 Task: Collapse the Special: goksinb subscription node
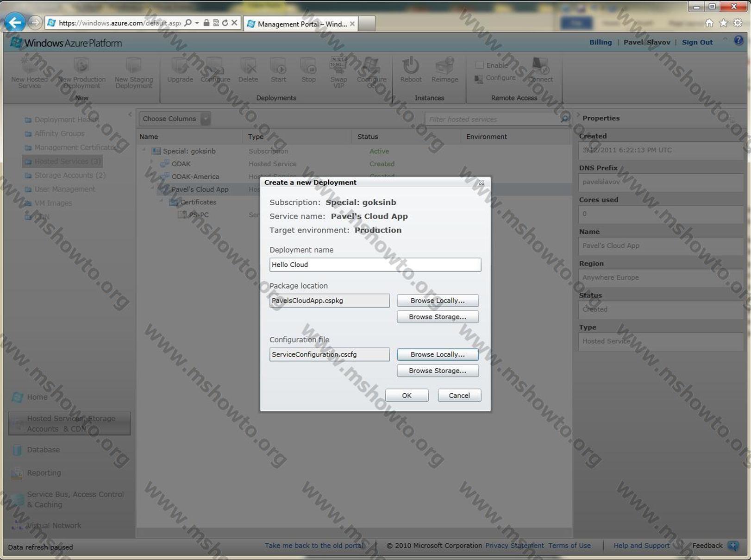[144, 150]
